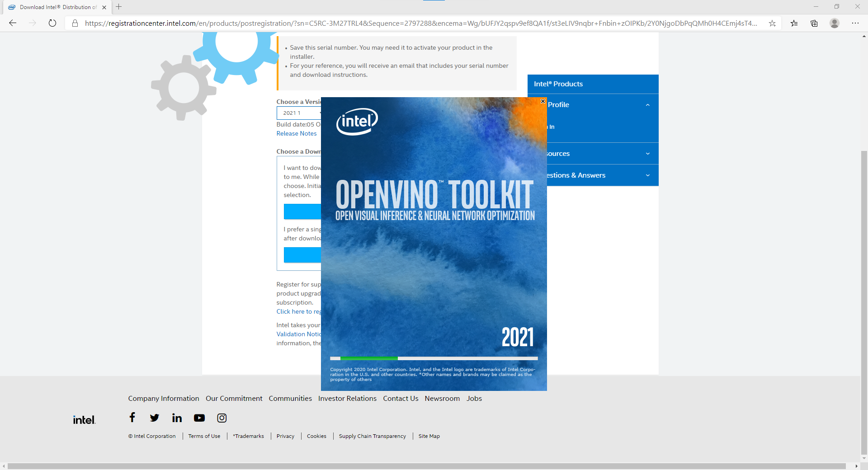Open Intel's Twitter icon in footer
868x470 pixels.
(x=154, y=418)
